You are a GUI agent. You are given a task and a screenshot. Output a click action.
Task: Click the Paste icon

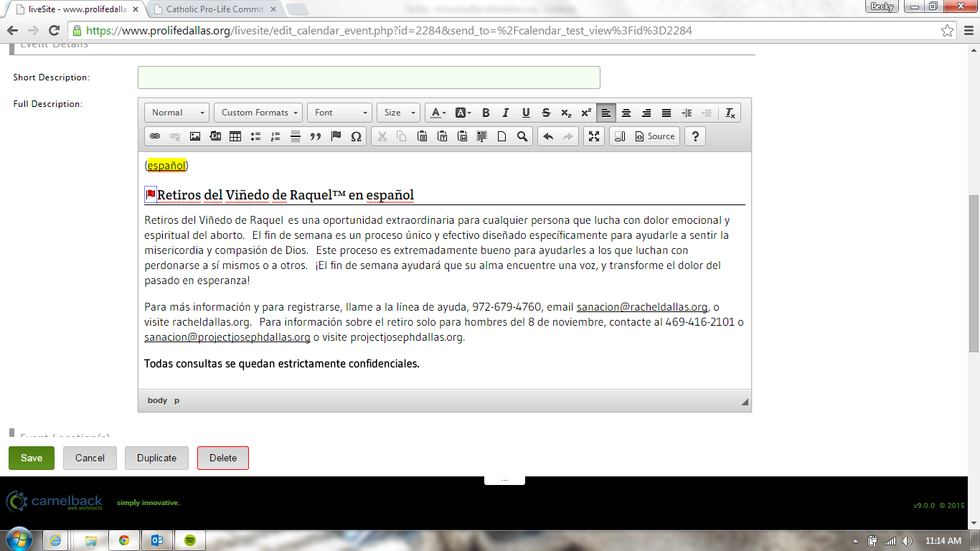pos(422,136)
